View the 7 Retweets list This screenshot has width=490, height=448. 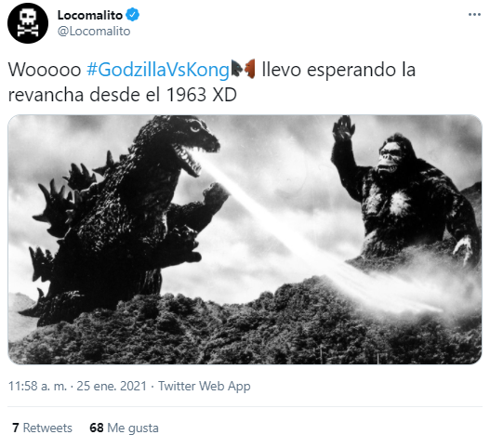[x=42, y=428]
